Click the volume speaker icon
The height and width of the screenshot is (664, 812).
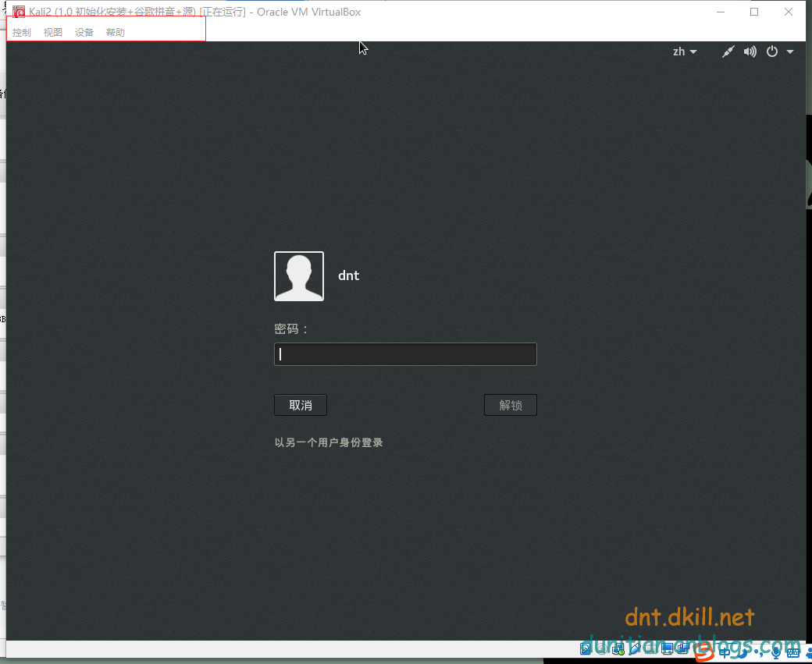750,51
